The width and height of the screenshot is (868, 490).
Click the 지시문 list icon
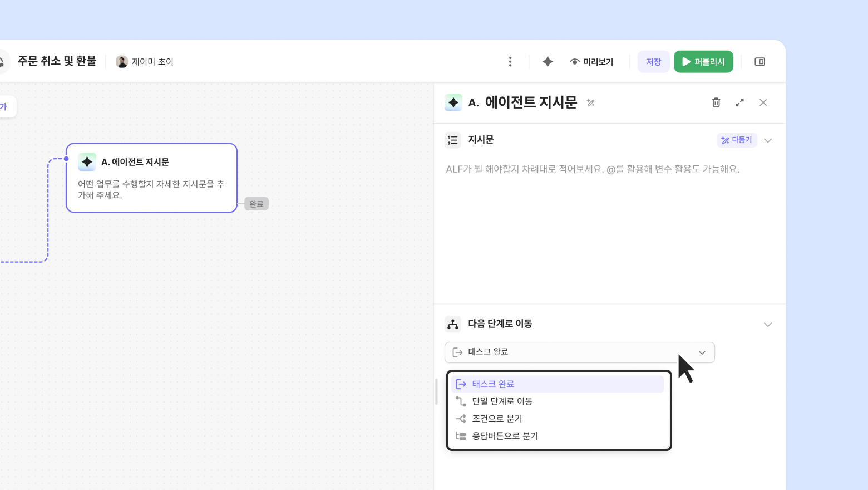pos(453,140)
